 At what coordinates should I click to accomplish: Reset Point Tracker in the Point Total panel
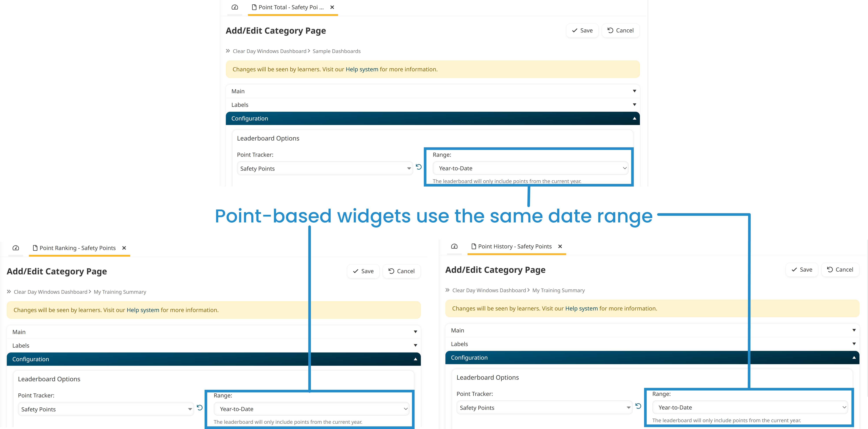coord(419,167)
